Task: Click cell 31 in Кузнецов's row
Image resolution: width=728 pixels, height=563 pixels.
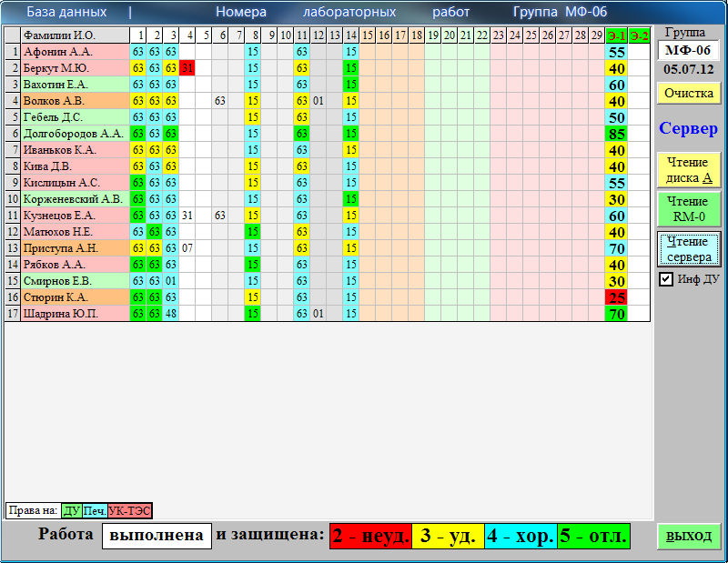Action: point(187,216)
